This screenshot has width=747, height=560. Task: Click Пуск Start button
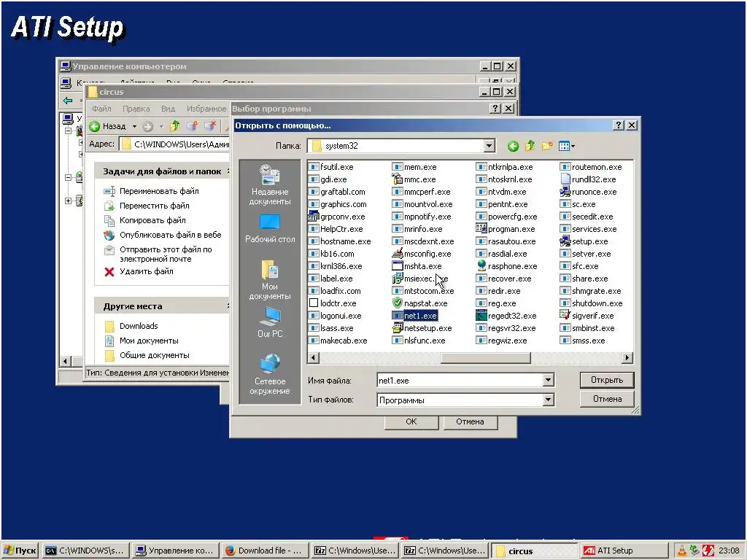(x=20, y=551)
